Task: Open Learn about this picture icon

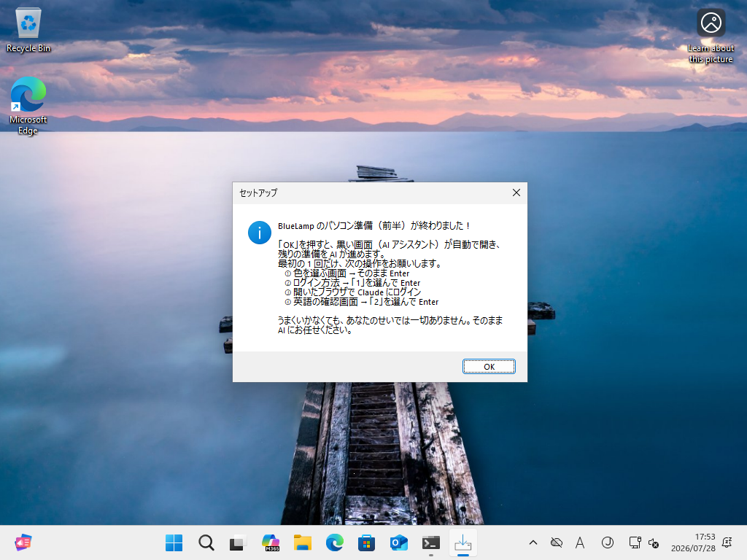Action: (711, 36)
